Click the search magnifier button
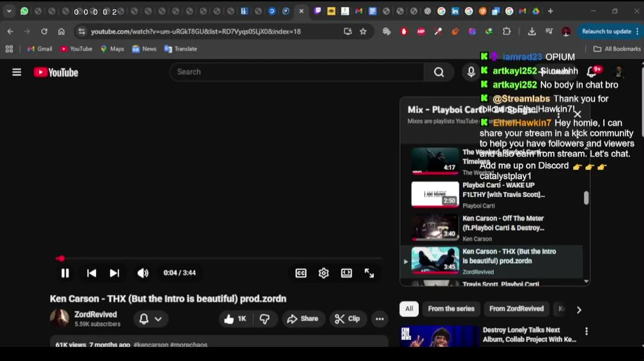Screen dimensions: 644x361 click(439, 72)
